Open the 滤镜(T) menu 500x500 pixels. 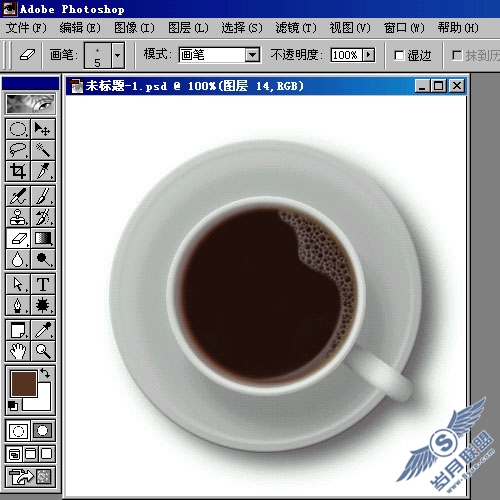(296, 28)
